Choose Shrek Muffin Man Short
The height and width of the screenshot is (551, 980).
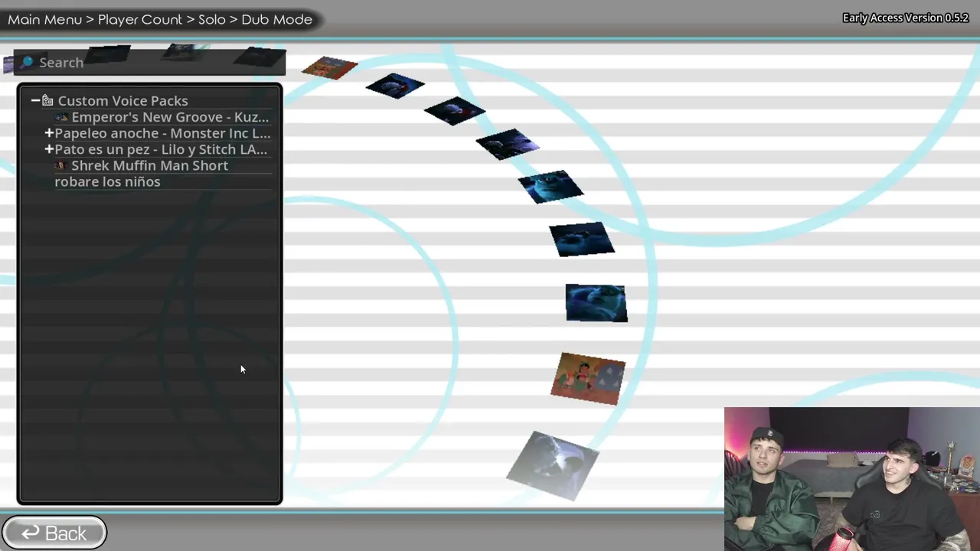pos(149,165)
